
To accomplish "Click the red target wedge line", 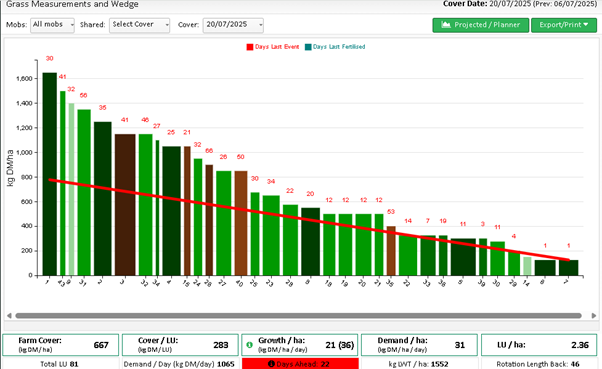I will (309, 220).
